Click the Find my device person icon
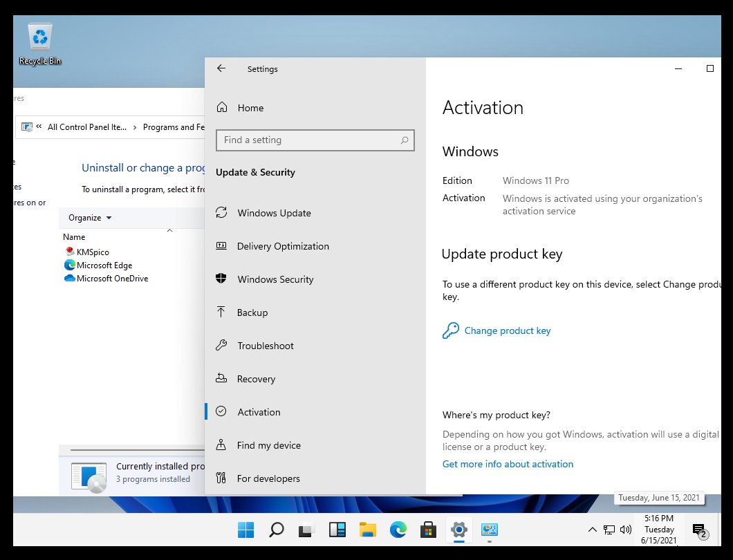Image resolution: width=733 pixels, height=560 pixels. [x=221, y=445]
